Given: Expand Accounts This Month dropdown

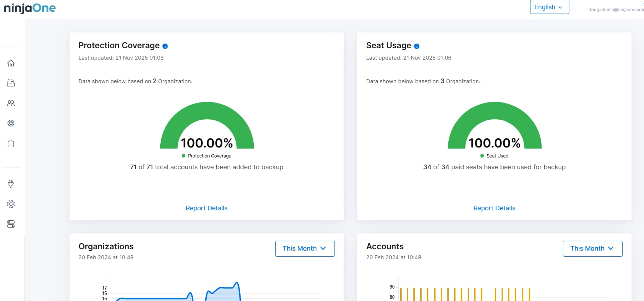Looking at the screenshot, I should 592,249.
